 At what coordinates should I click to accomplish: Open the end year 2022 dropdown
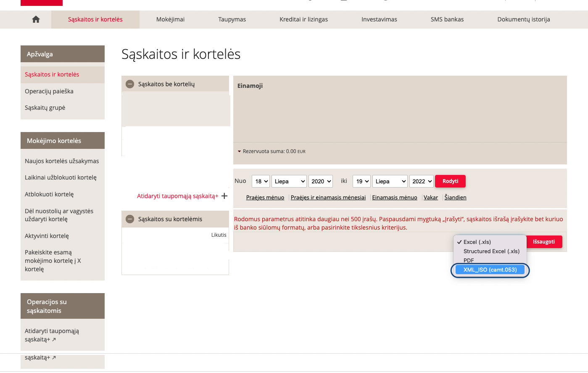pyautogui.click(x=422, y=181)
